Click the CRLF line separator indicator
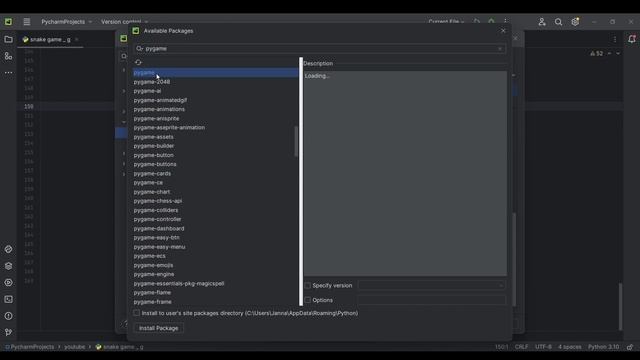 pos(521,347)
